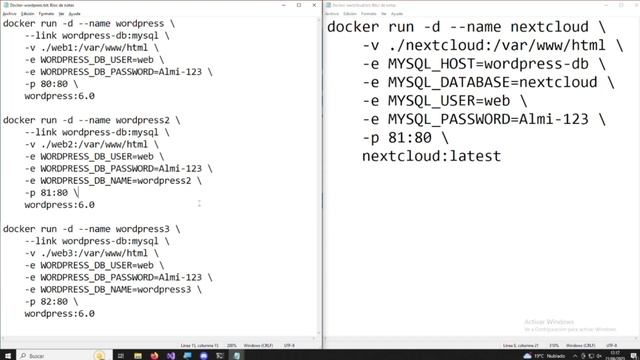Open Visual Studio from the taskbar
The width and height of the screenshot is (640, 360).
171,356
